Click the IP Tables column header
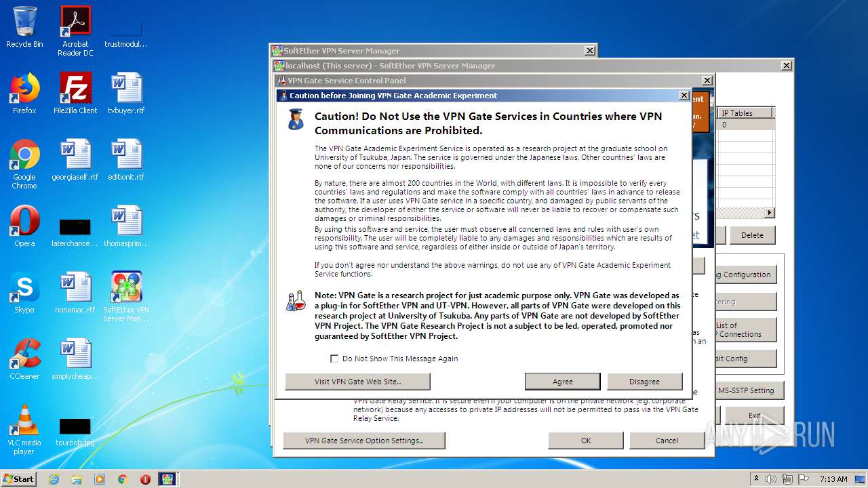 coord(745,113)
